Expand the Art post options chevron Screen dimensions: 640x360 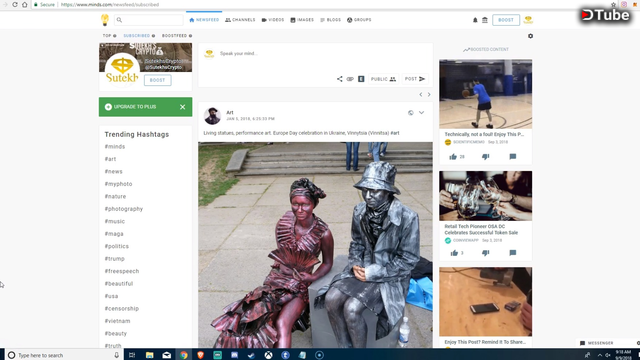pos(421,113)
